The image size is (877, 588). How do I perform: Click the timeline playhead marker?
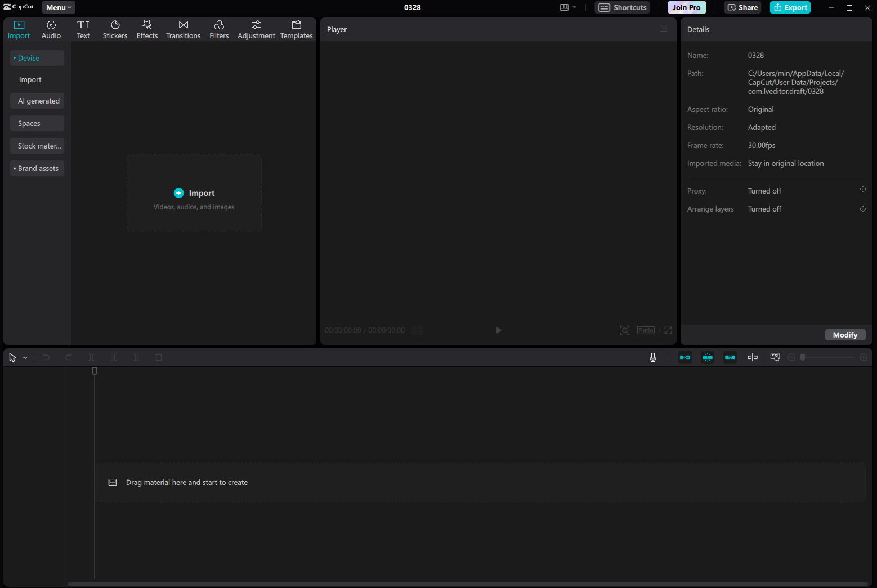pos(95,371)
